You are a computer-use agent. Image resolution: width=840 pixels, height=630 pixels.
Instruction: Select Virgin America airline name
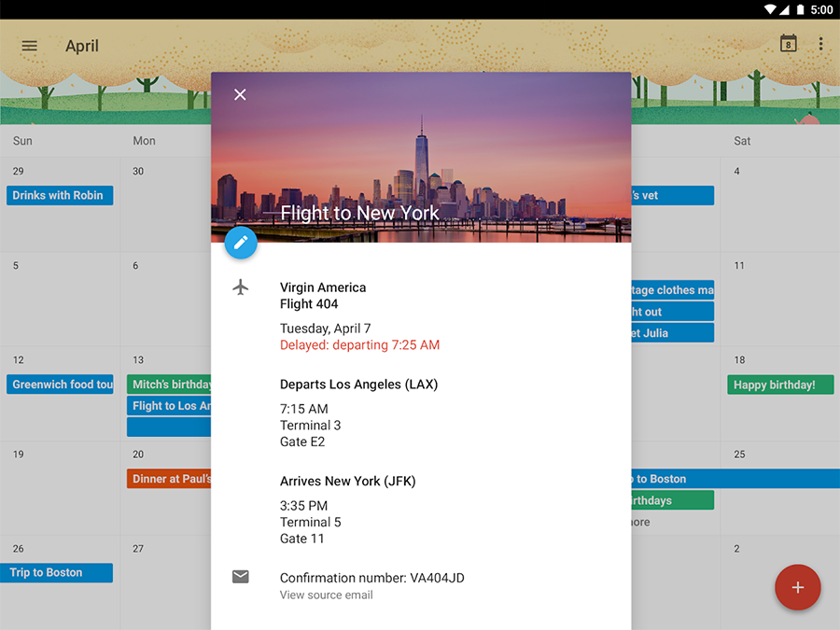(323, 287)
